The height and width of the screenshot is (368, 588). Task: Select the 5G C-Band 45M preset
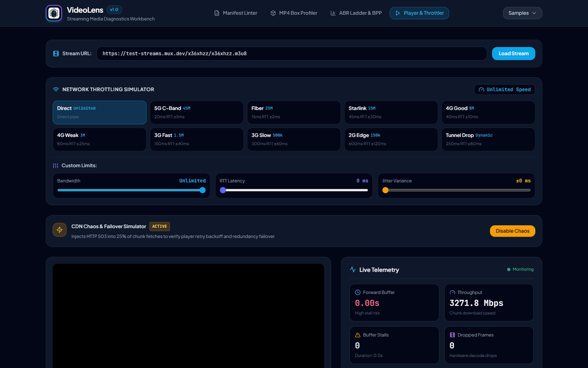pos(197,112)
